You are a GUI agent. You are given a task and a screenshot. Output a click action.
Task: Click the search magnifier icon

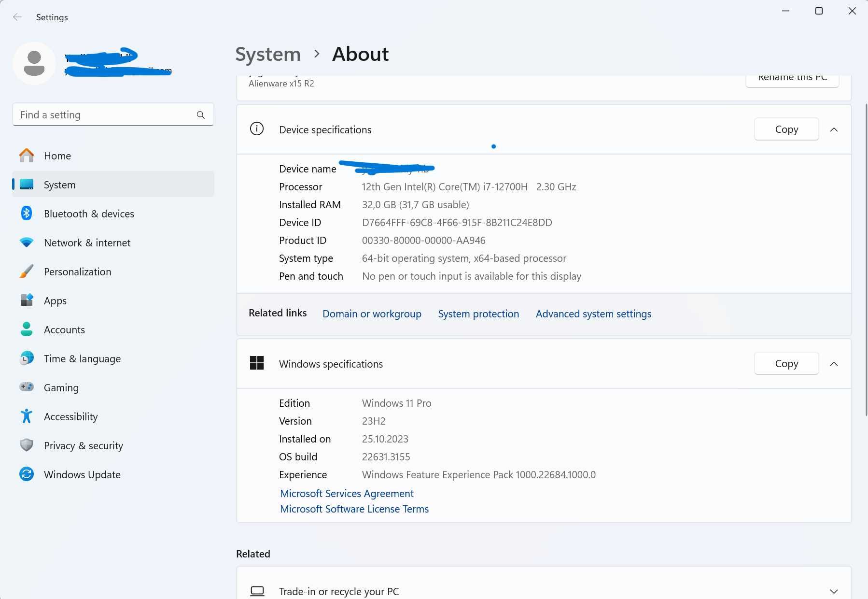click(x=201, y=115)
